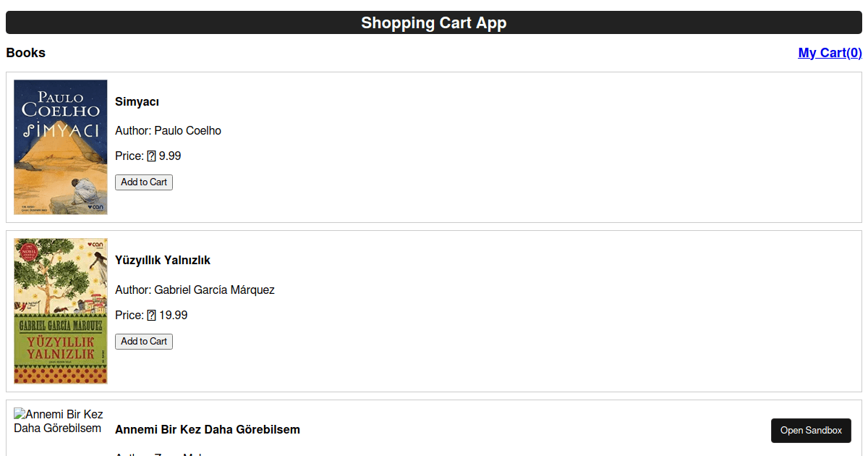The width and height of the screenshot is (868, 456).
Task: Add Yüzyıllık Yalnızlık to the cart
Action: point(143,341)
